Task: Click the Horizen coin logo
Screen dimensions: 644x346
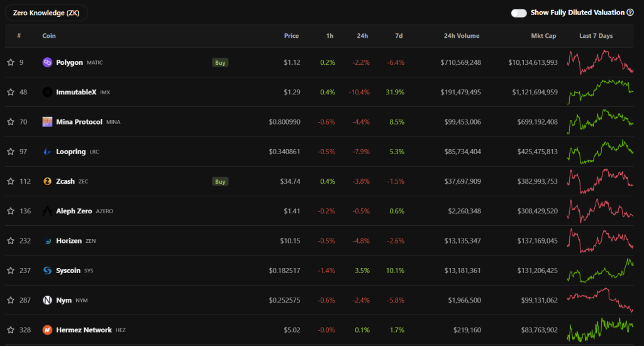Action: [x=47, y=241]
